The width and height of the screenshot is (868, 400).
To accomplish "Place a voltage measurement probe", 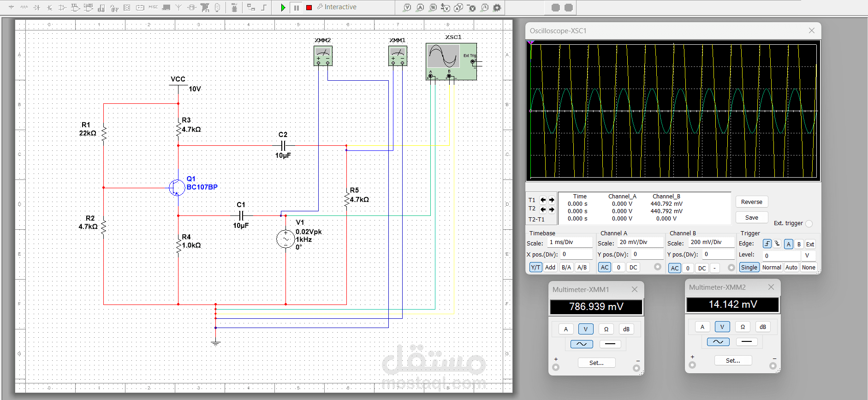I will coord(407,7).
